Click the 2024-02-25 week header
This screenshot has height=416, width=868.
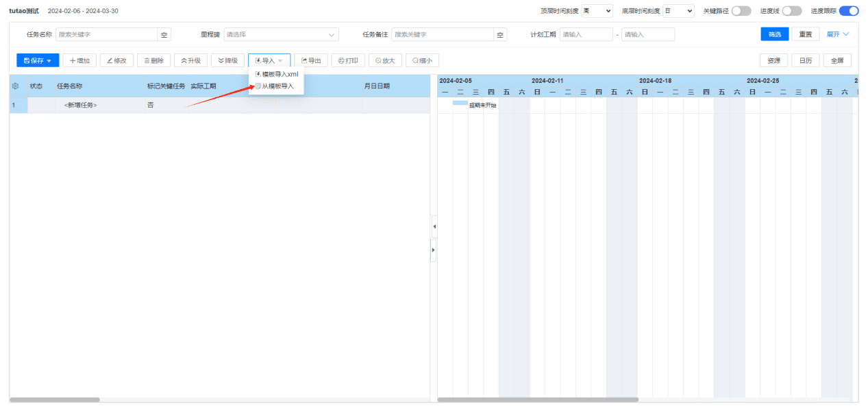[x=762, y=80]
